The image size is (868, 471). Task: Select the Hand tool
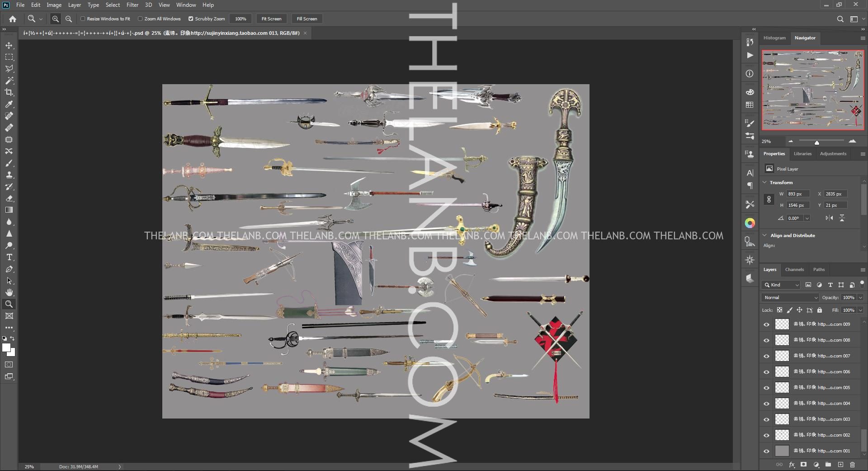click(x=9, y=292)
